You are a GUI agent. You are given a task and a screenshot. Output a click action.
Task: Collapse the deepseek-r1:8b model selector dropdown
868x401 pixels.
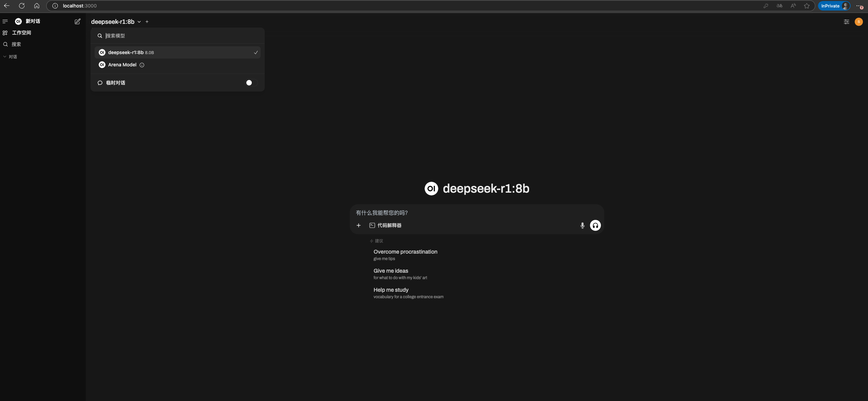coord(116,22)
